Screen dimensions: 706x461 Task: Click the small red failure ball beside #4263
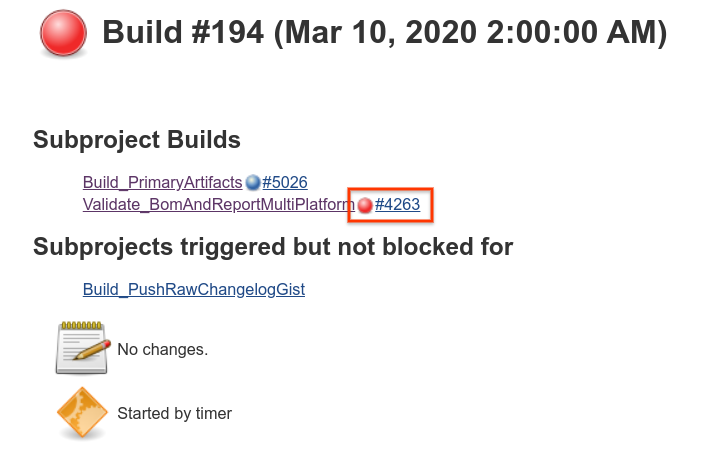[x=365, y=205]
